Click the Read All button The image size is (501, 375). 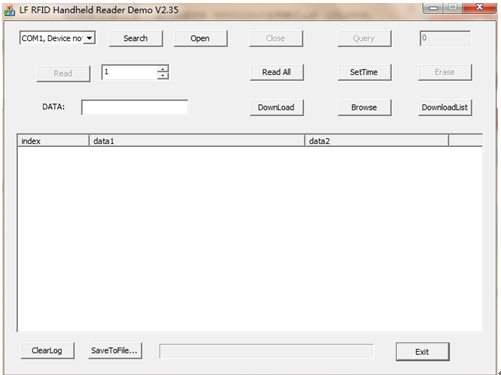coord(276,72)
